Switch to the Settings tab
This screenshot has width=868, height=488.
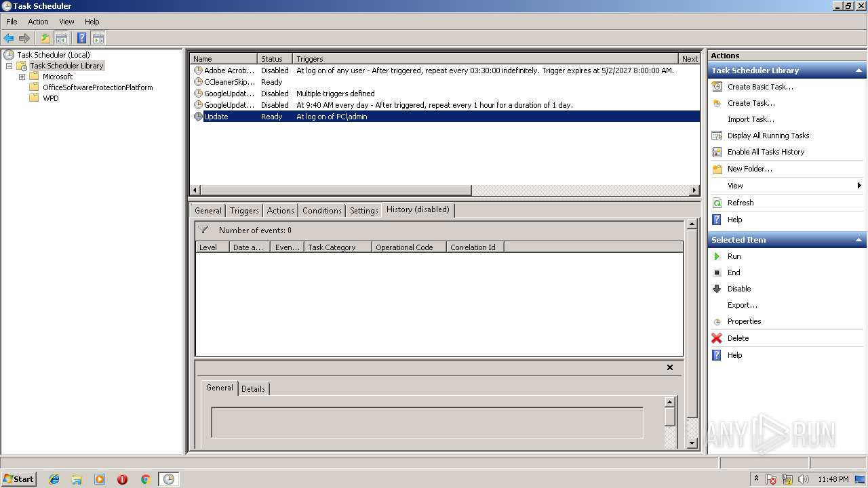point(364,211)
